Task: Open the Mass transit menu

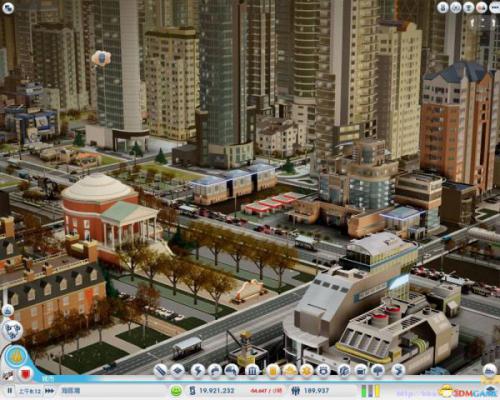Action: (361, 370)
